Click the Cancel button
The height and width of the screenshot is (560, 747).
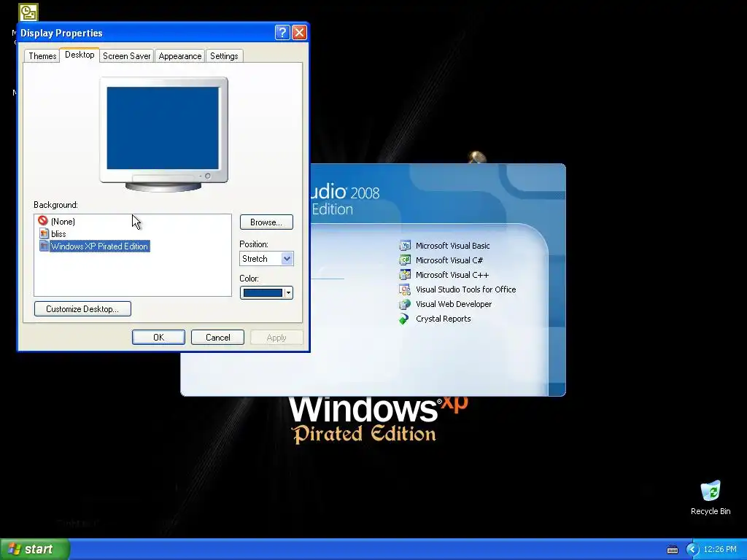(x=217, y=337)
